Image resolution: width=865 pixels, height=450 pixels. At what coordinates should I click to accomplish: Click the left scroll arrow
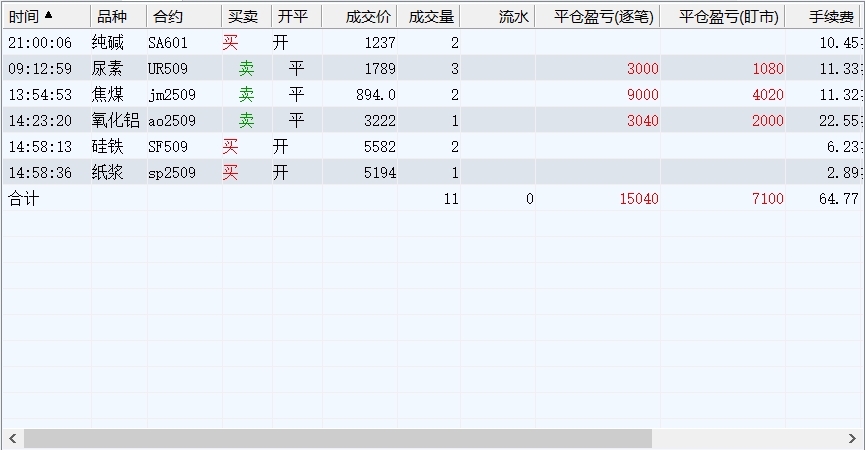tap(12, 439)
